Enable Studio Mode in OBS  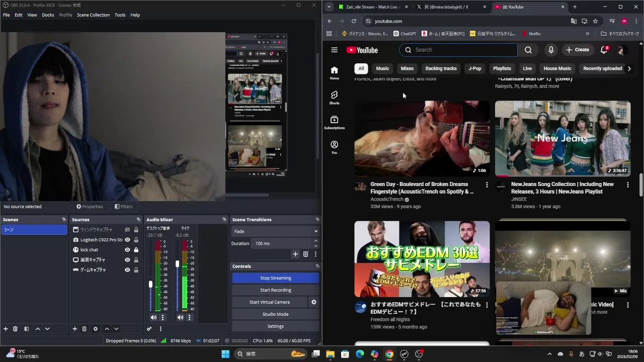tap(275, 314)
